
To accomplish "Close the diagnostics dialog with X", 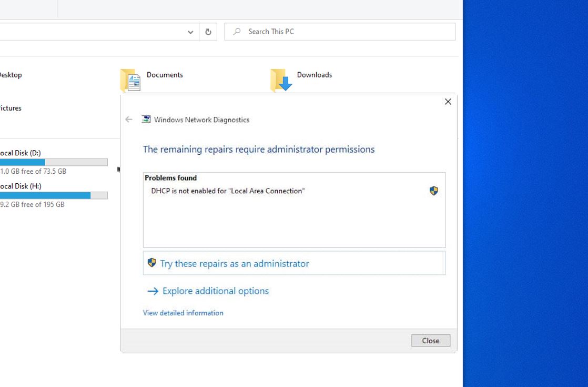I will [448, 102].
